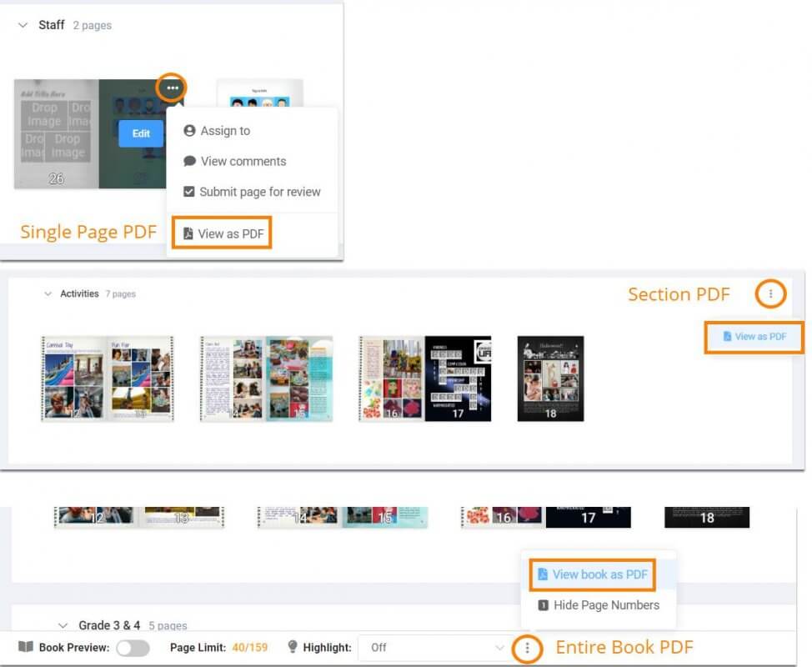Screen dimensions: 812x667
Task: Collapse the Staff section chevron
Action: pos(23,25)
